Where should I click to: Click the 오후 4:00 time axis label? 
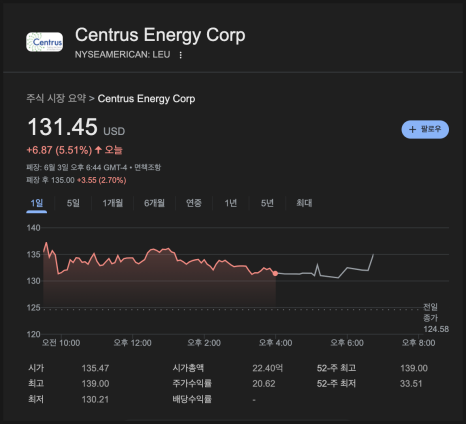tap(275, 343)
